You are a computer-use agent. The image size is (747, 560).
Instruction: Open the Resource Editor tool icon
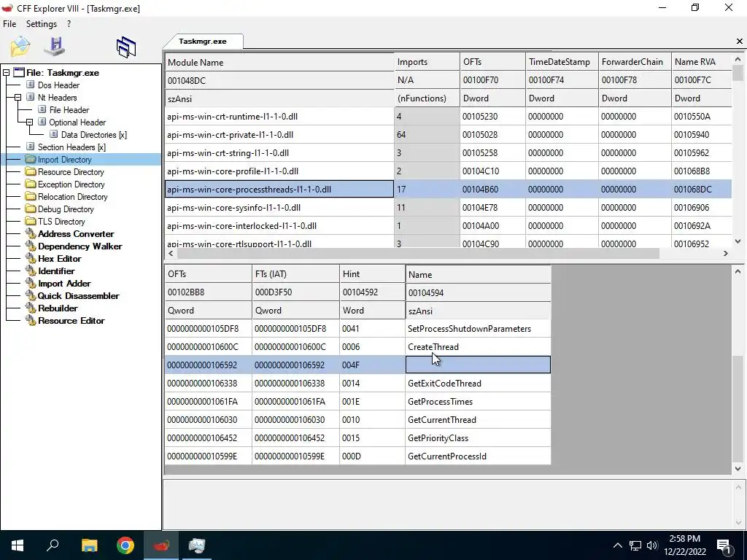click(x=31, y=320)
